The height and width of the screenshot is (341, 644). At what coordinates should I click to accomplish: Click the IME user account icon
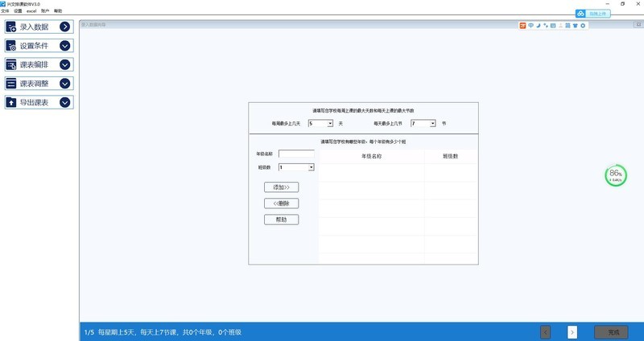[x=560, y=26]
